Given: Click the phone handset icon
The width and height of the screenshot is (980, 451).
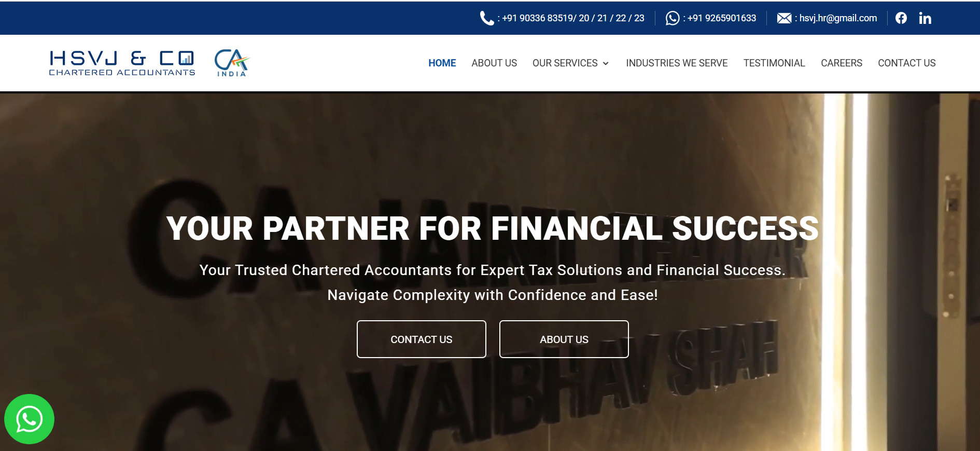Looking at the screenshot, I should coord(486,18).
